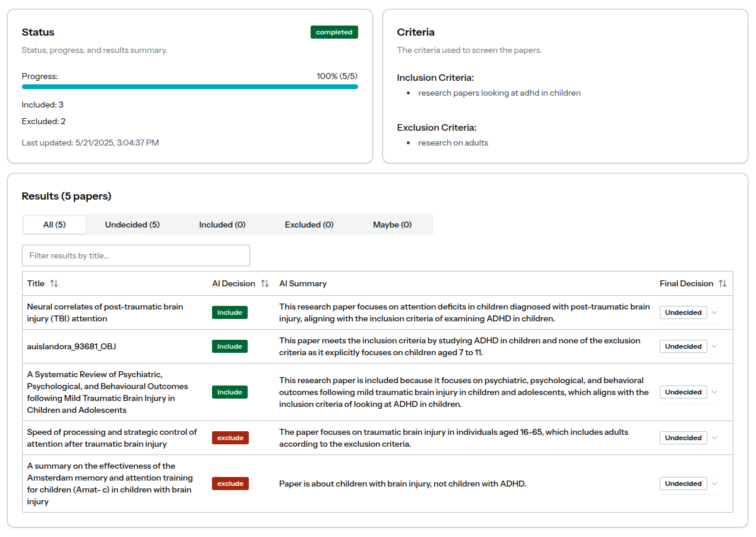Show the Maybe (0) tab
This screenshot has width=756, height=537.
[392, 225]
